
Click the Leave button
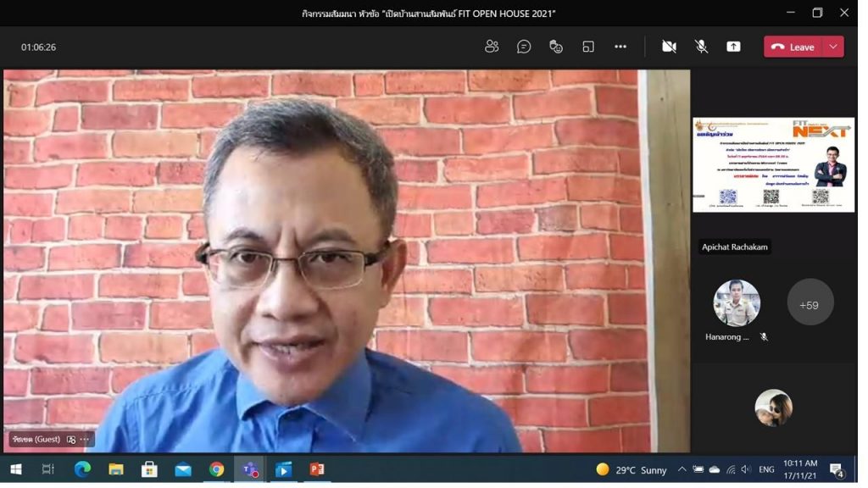click(x=793, y=47)
